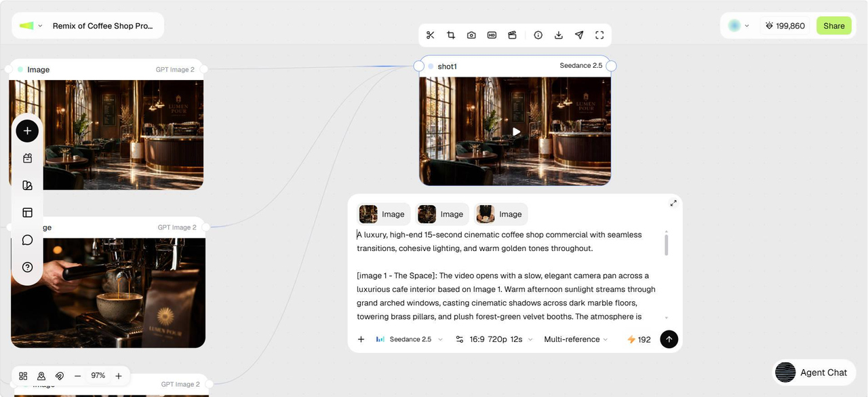Toggle the magnet snap icon
Screen dimensions: 868x397
coord(60,376)
